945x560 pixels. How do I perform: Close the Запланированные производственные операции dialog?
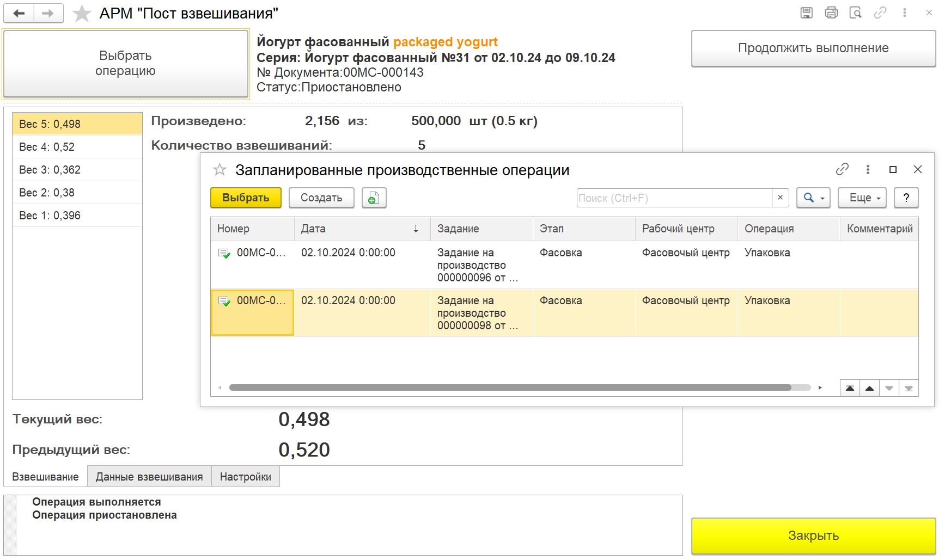tap(918, 169)
